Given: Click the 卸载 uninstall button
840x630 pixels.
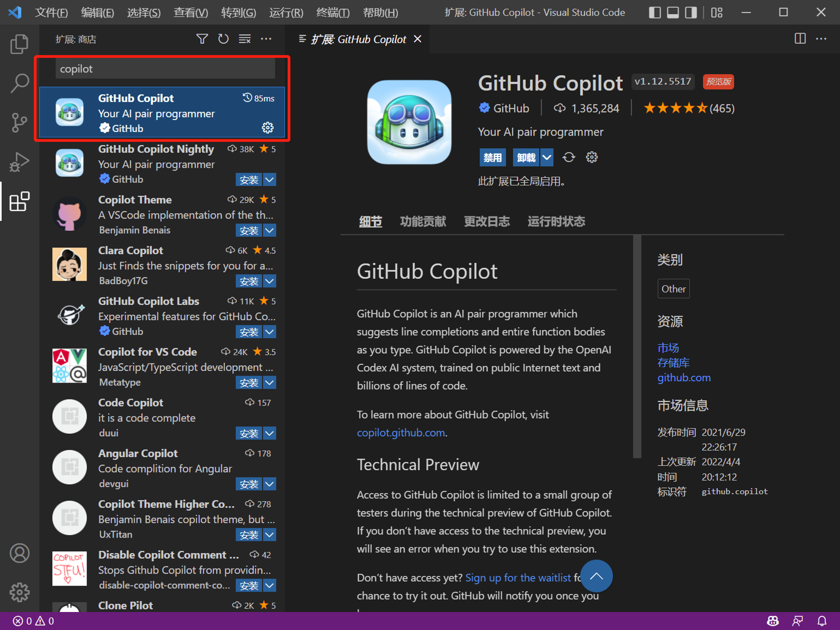Looking at the screenshot, I should click(526, 157).
